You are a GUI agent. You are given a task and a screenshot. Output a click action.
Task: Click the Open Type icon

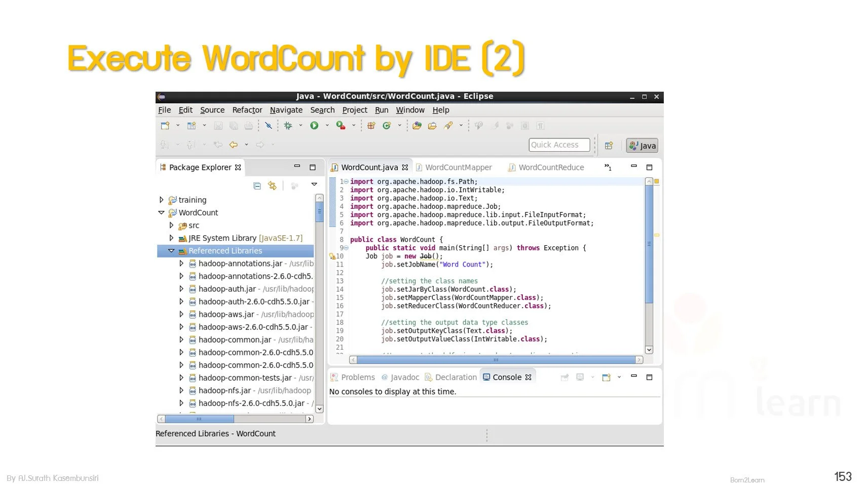coord(417,126)
